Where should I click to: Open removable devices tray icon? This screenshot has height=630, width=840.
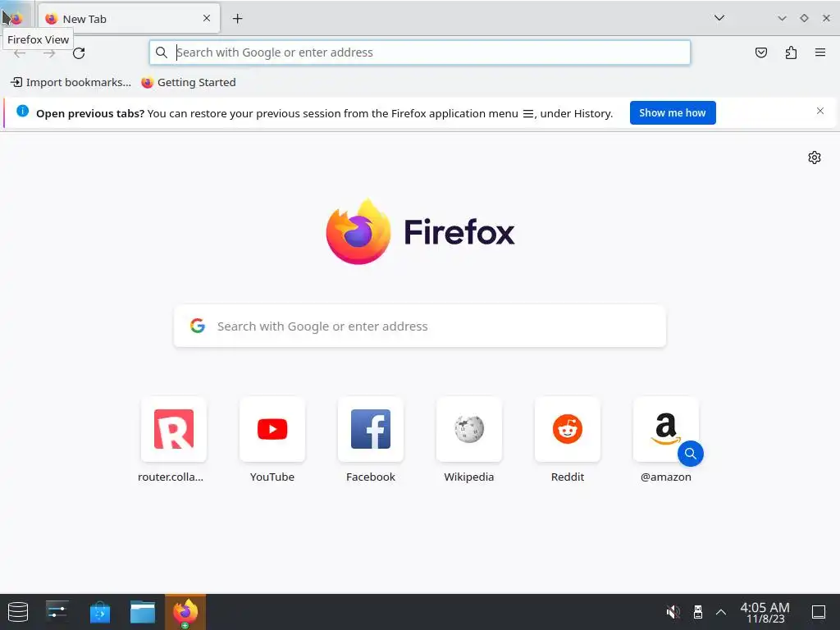(x=697, y=612)
